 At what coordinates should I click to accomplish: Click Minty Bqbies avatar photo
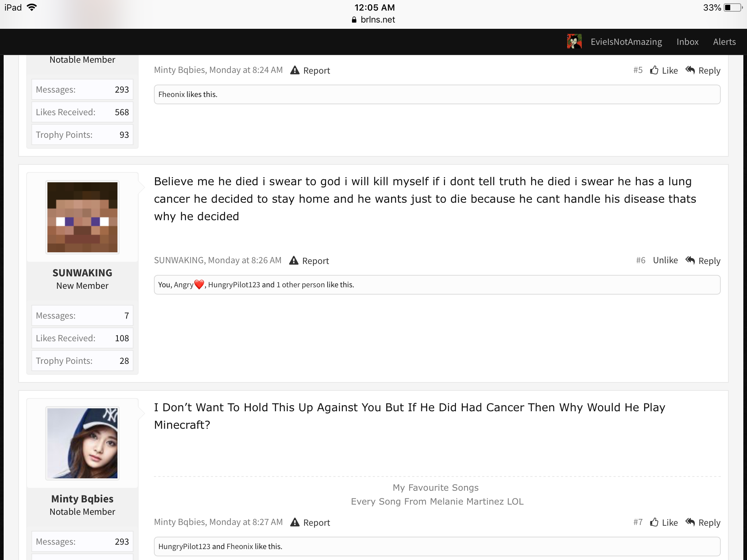82,443
